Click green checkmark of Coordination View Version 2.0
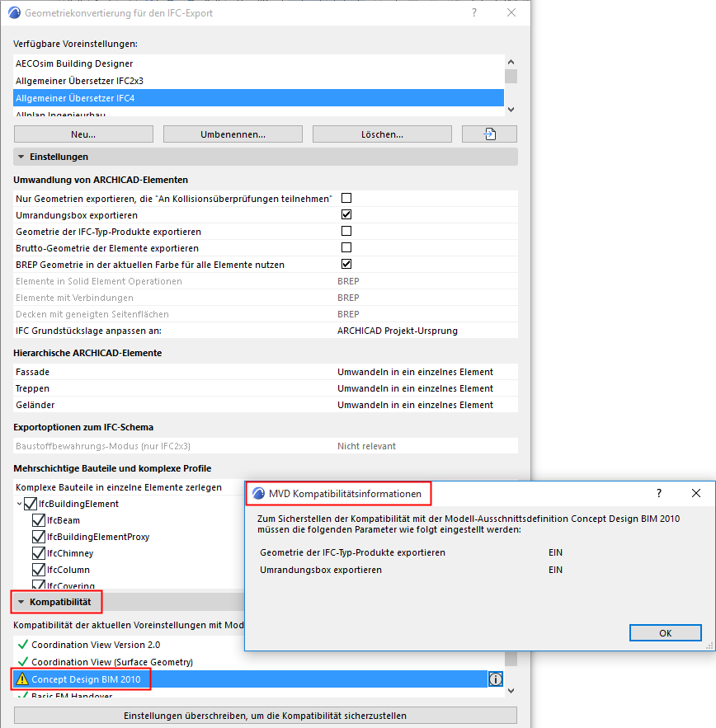 [23, 645]
